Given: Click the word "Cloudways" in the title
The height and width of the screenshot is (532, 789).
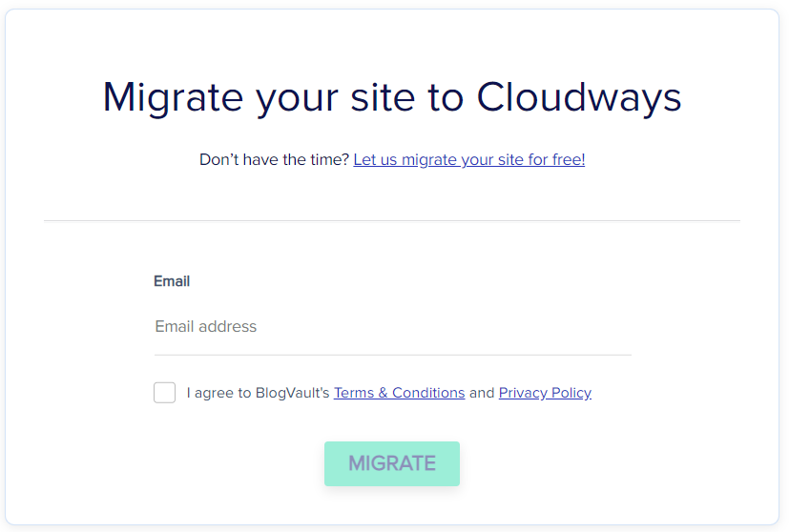Looking at the screenshot, I should point(579,97).
